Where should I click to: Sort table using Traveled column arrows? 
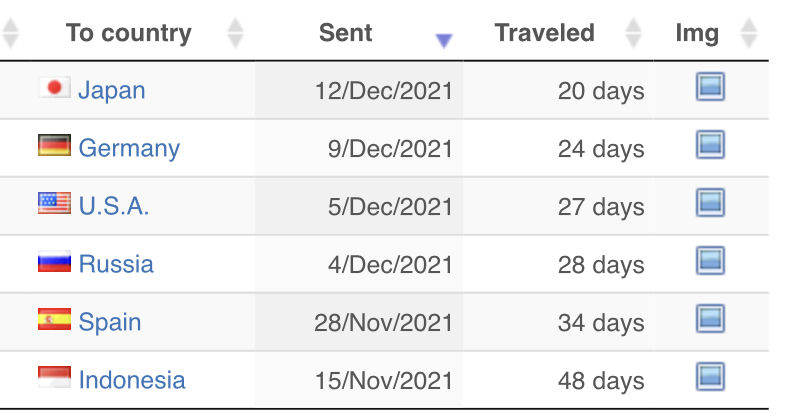633,33
